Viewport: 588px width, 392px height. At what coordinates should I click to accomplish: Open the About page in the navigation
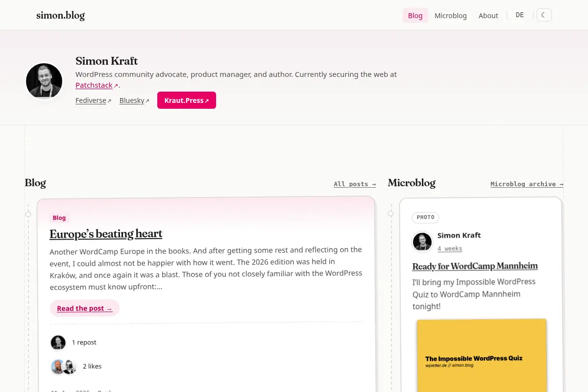488,15
